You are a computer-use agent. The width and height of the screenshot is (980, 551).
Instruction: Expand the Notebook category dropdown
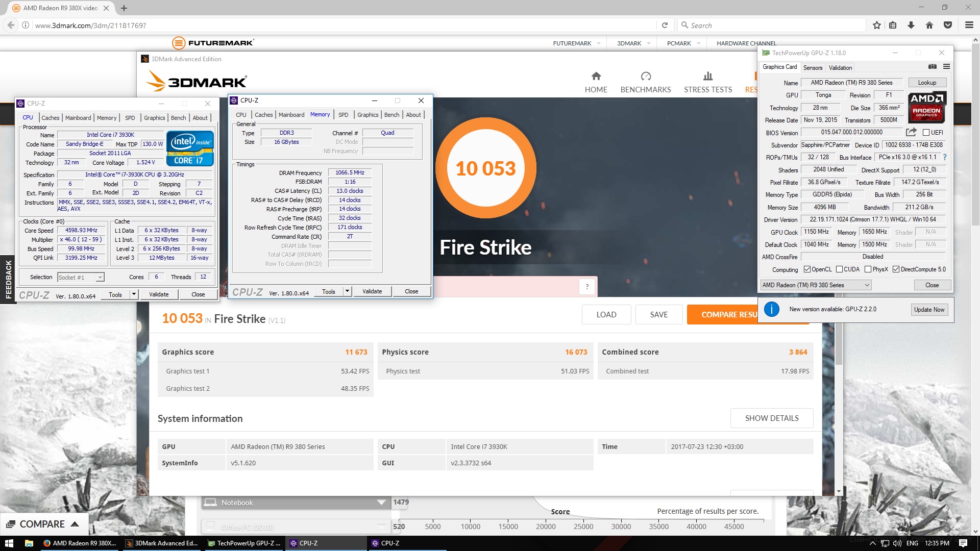(381, 503)
